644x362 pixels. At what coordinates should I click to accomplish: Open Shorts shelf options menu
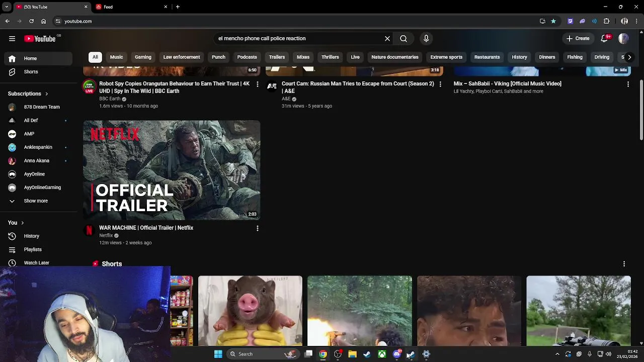click(x=624, y=264)
